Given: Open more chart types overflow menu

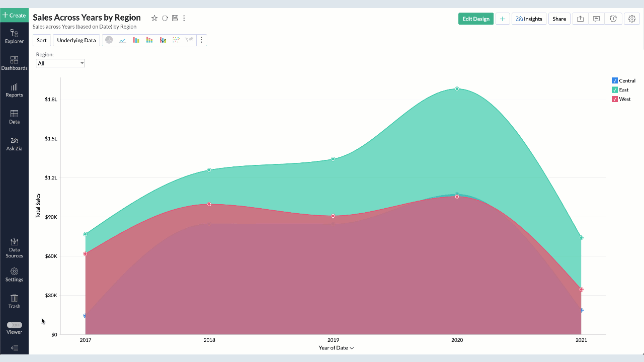Looking at the screenshot, I should coord(202,40).
